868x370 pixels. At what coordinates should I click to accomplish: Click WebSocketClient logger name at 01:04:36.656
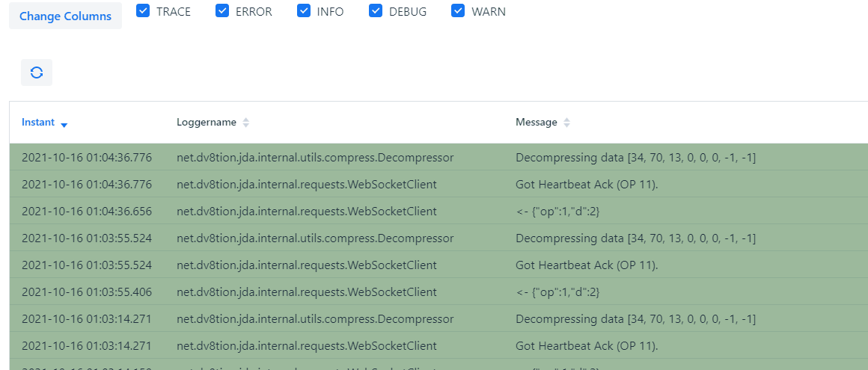pos(307,212)
